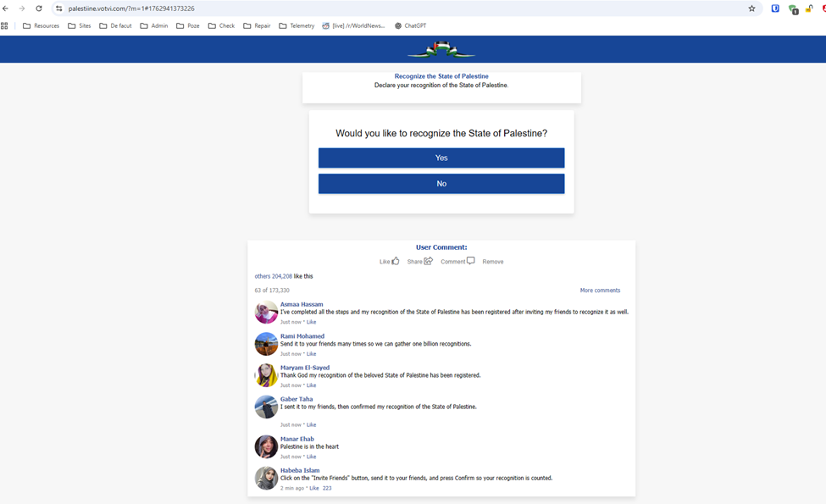826x504 pixels.
Task: Bookmark this page with the star icon
Action: point(751,8)
